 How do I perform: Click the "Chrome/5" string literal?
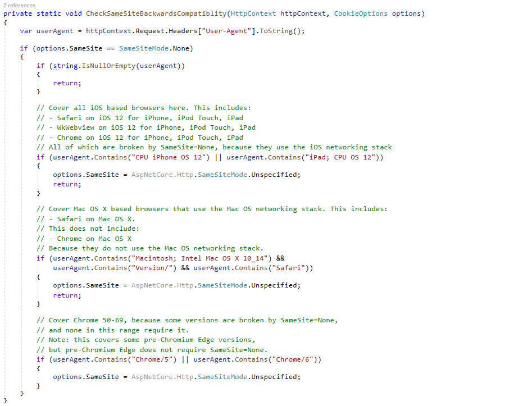[x=152, y=359]
